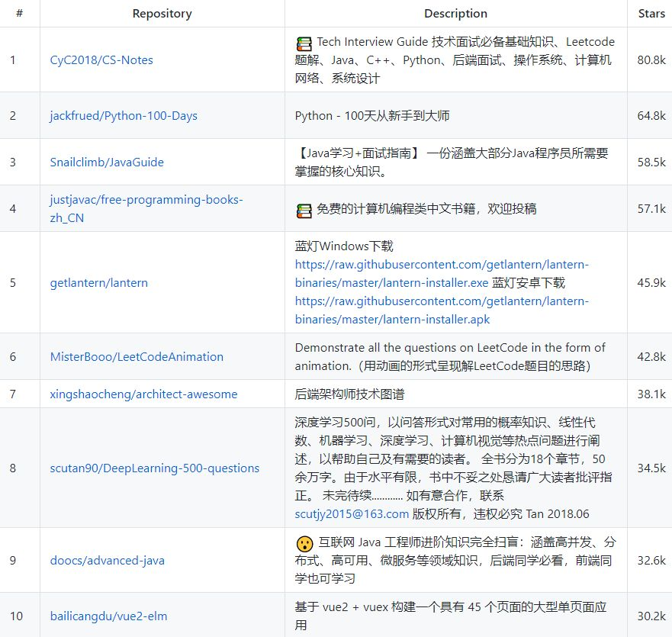Open the MisterBooo/LeetCodeAnimation repository link
The image size is (672, 637).
(136, 356)
